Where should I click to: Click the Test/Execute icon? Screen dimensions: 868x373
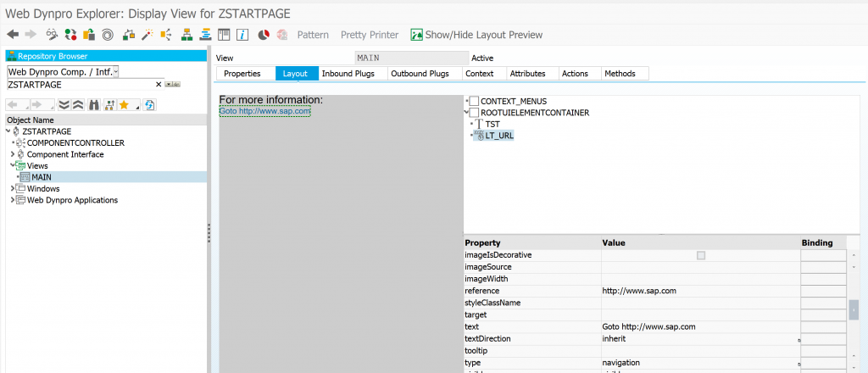(x=165, y=35)
